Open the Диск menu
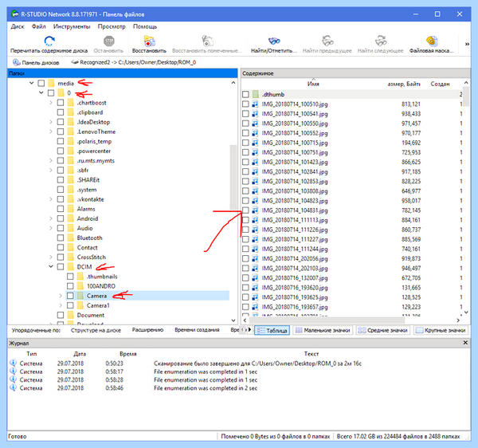This screenshot has width=478, height=448. (18, 26)
